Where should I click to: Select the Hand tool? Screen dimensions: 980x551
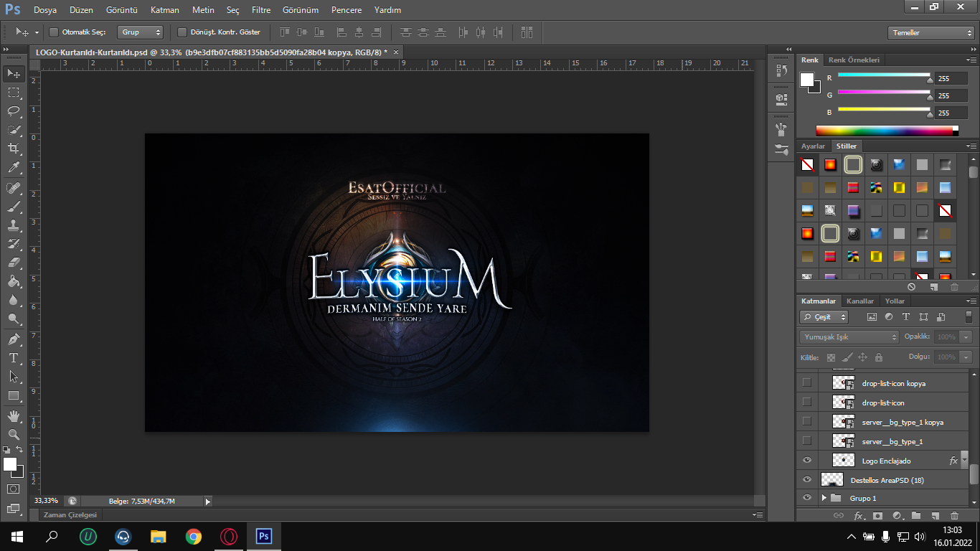tap(14, 415)
